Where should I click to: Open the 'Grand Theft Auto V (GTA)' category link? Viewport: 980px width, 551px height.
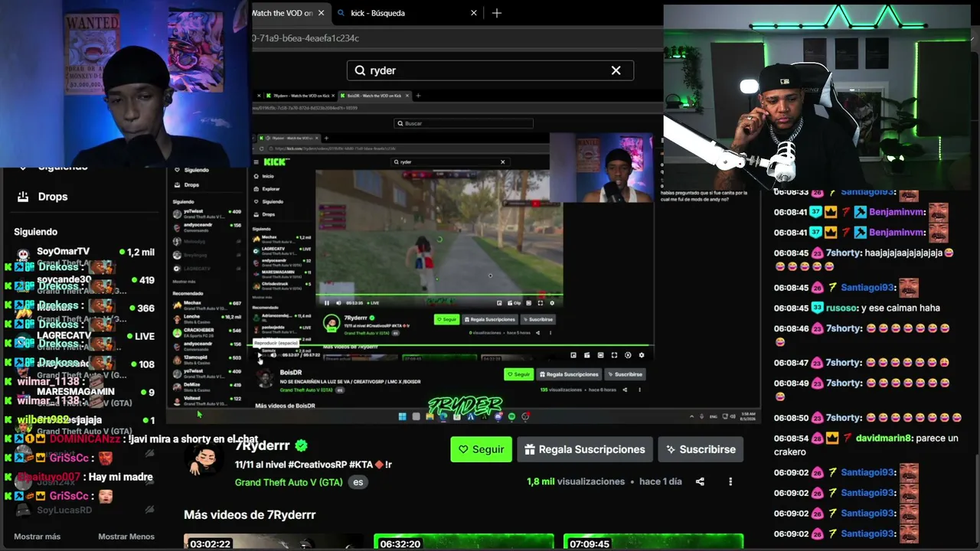(x=289, y=482)
